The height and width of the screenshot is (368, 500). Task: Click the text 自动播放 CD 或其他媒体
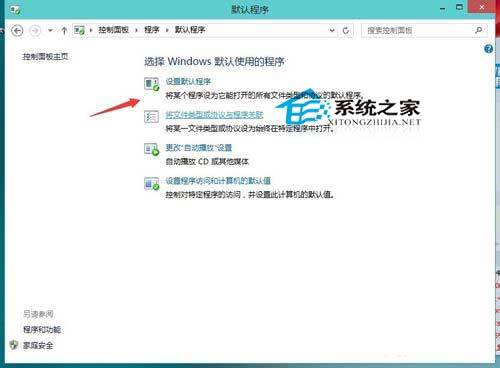click(207, 162)
